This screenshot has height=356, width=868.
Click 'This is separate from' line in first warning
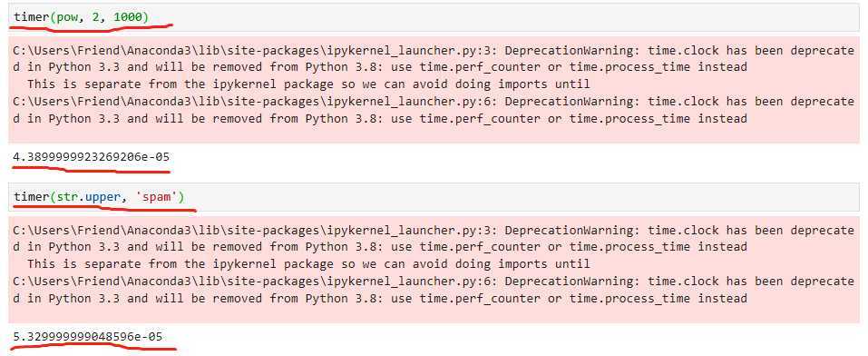coord(308,84)
